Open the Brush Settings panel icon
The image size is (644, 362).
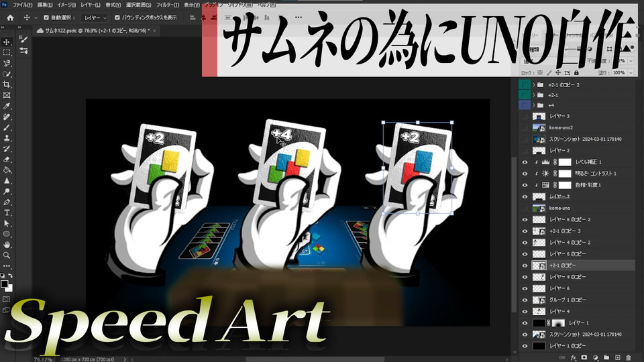24,40
